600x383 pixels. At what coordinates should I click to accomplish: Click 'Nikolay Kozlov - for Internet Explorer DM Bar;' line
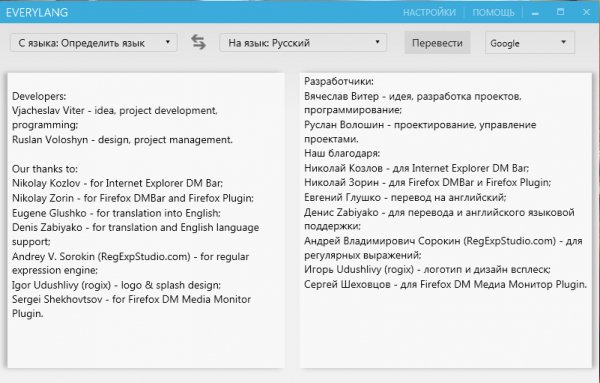(117, 183)
